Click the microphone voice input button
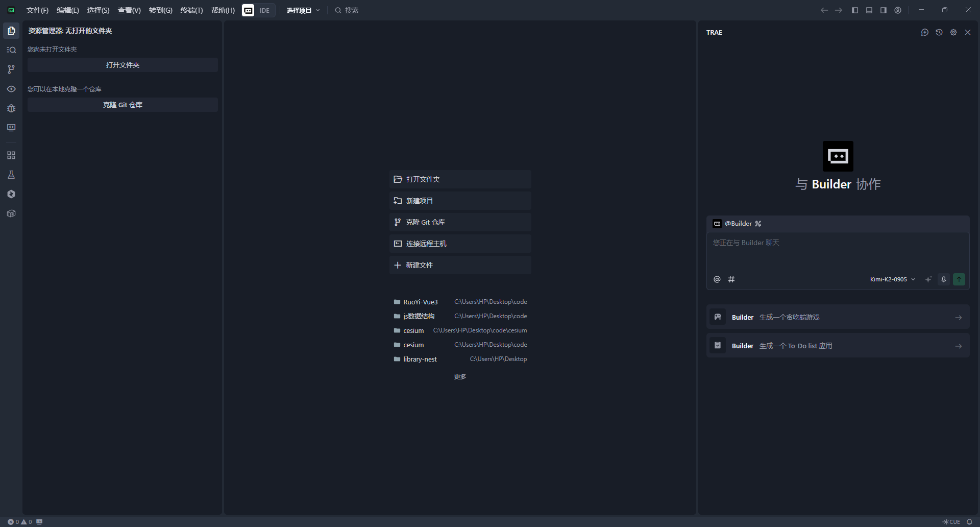The width and height of the screenshot is (980, 527). (x=944, y=279)
